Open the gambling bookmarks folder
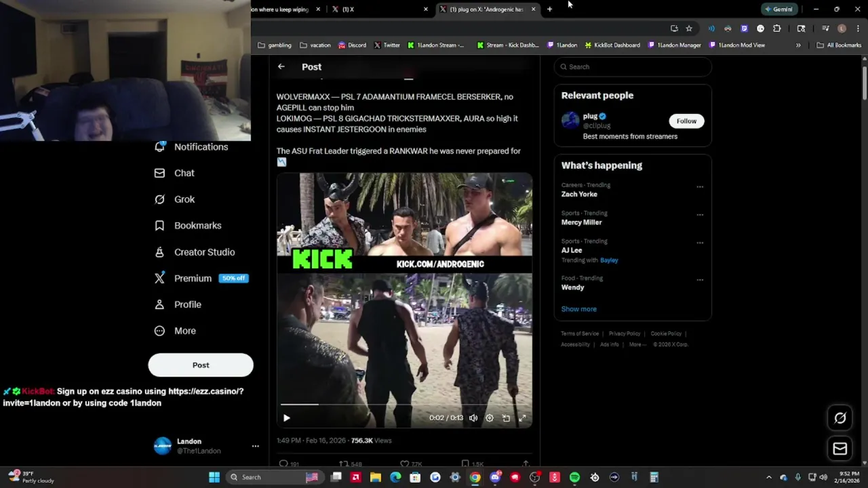This screenshot has height=488, width=868. tap(275, 45)
